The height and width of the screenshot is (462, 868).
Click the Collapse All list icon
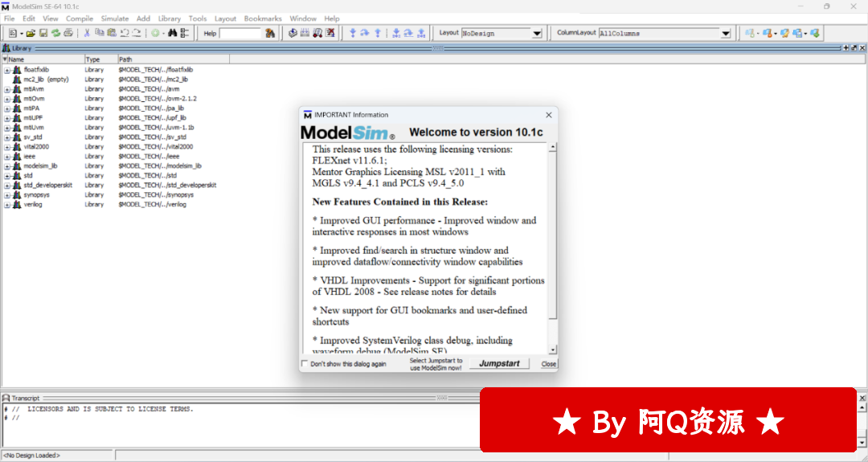(185, 33)
